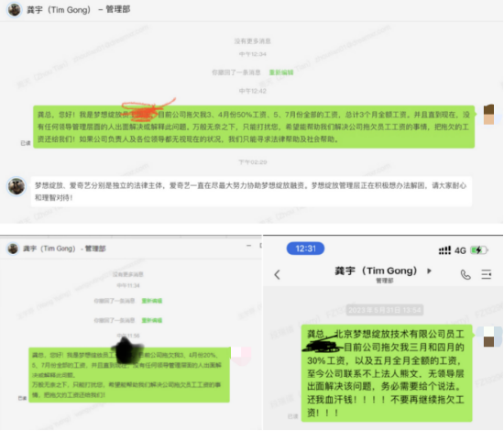Tap the 12:31 time pill in status bar
504x431 pixels.
click(305, 249)
